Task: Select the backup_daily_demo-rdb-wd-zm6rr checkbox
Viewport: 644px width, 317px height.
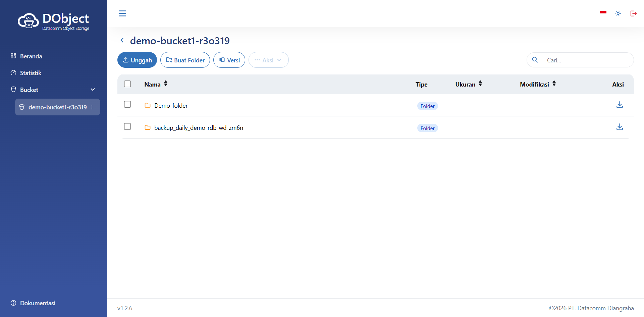Action: click(x=127, y=127)
